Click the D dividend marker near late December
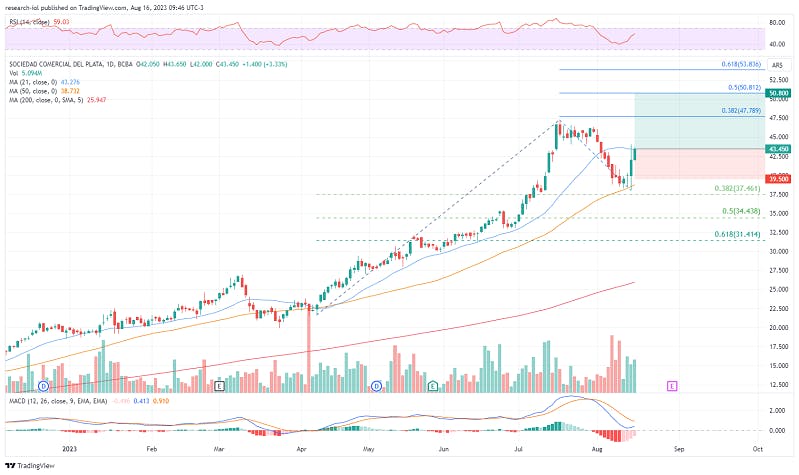 pyautogui.click(x=44, y=386)
